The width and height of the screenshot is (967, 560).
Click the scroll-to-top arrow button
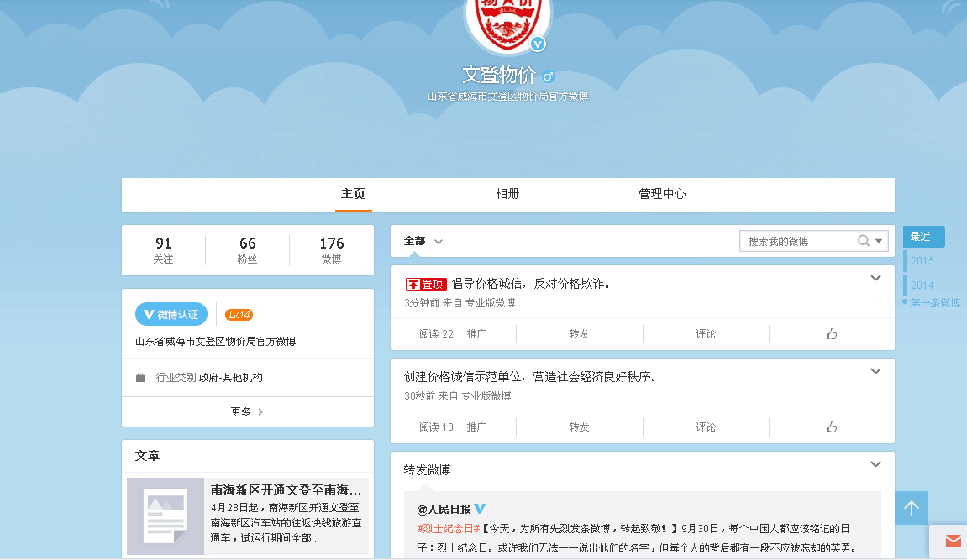point(912,508)
